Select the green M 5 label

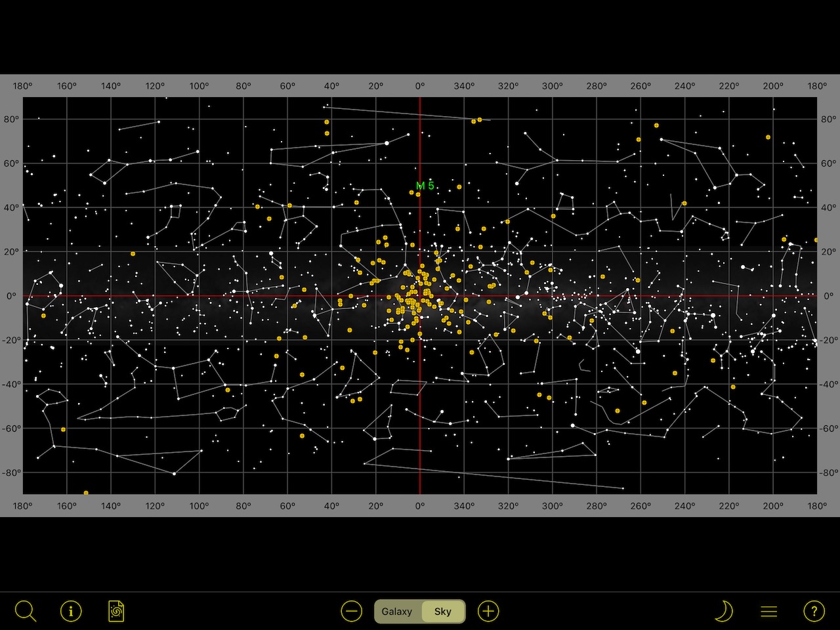[x=425, y=186]
